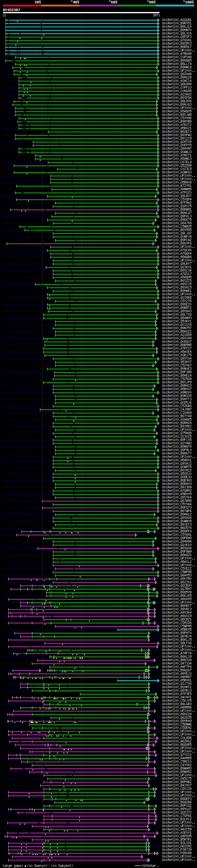Select the UniRef100_Q6VBJ4 label
Screen dimensions: 197x868
pyautogui.click(x=177, y=636)
